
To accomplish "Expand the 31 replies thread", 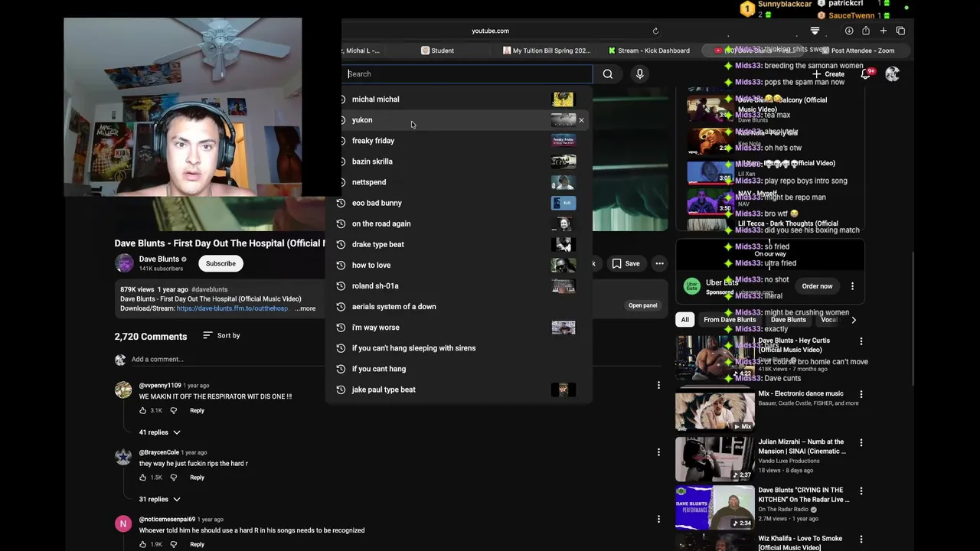I will (x=159, y=499).
